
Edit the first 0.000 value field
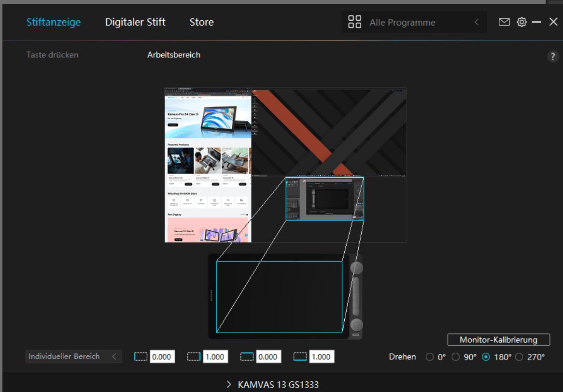tap(162, 356)
